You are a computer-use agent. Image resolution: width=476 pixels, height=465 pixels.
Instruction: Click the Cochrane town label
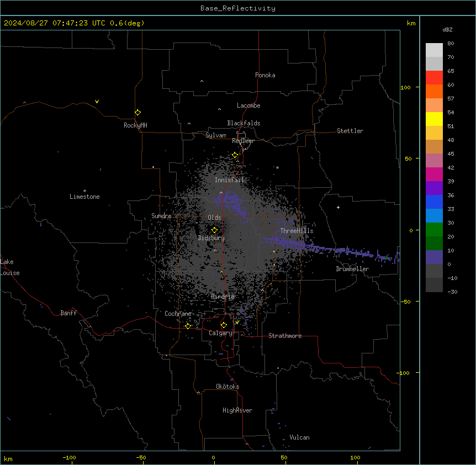(x=178, y=314)
